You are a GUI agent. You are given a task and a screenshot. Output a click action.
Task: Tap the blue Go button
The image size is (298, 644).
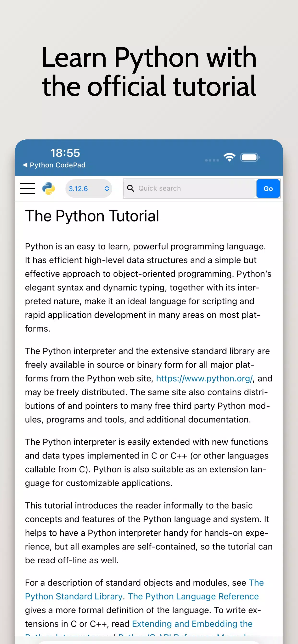(268, 189)
